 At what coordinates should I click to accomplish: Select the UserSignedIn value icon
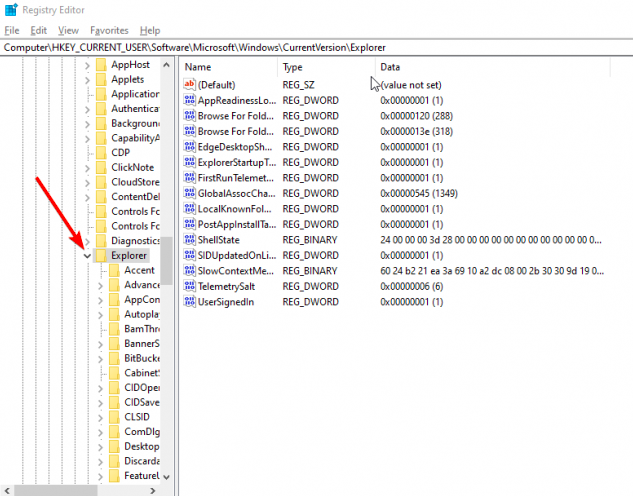190,302
